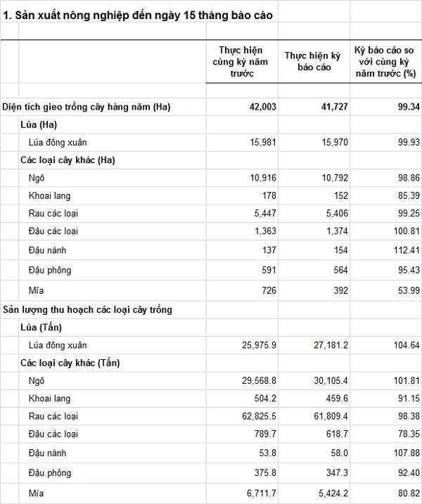The height and width of the screenshot is (504, 422).
Task: Click the 'Sản lượng thu hoạch các loại cây trồng' label
Action: (x=87, y=309)
